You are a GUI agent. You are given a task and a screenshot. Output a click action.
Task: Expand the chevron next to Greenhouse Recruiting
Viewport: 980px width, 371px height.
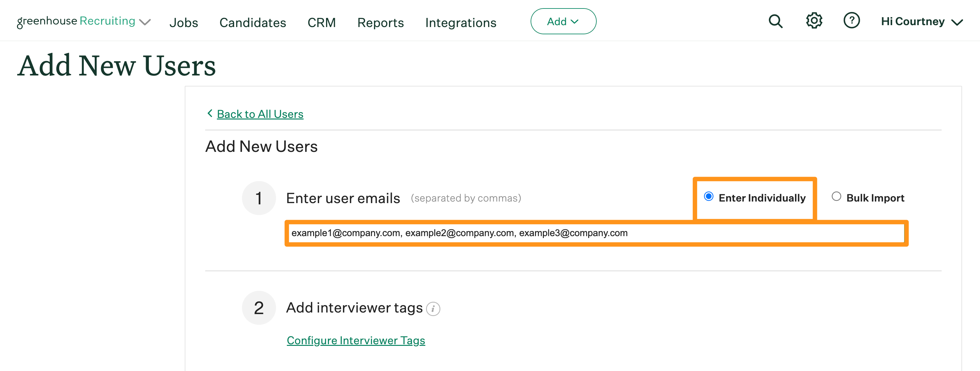click(145, 22)
